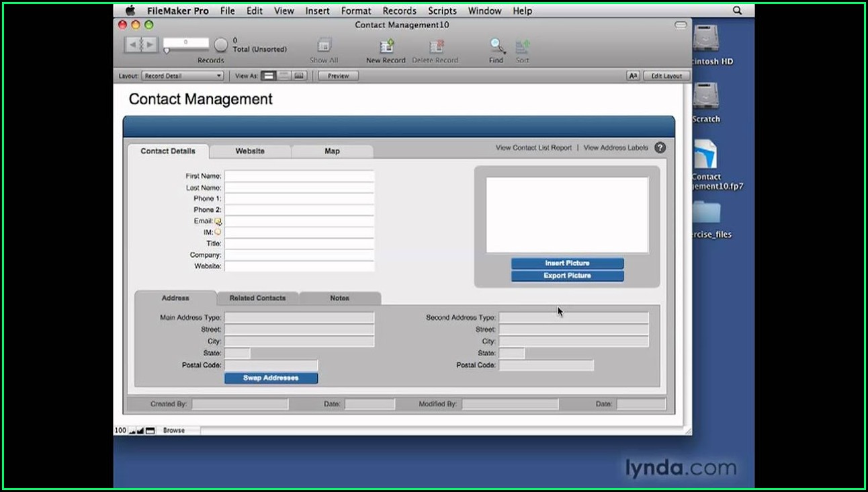This screenshot has width=868, height=492.
Task: Click the toolbar toggle pill in title bar
Action: tap(681, 25)
